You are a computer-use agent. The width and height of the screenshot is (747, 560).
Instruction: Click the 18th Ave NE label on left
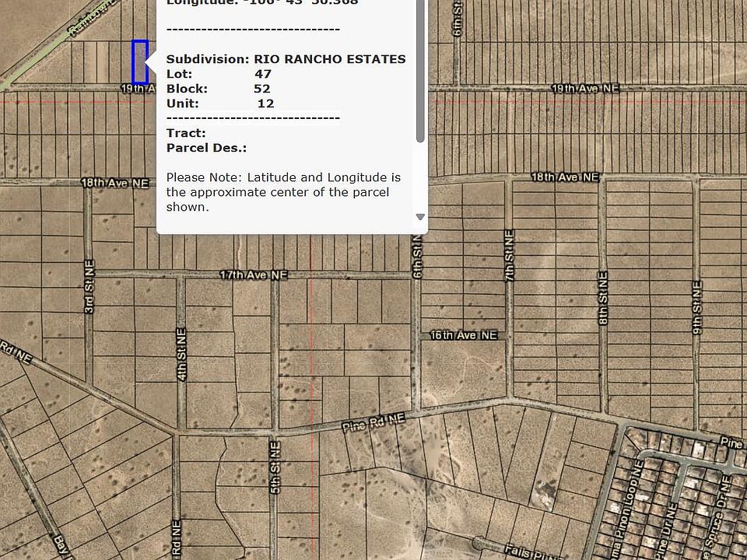click(115, 184)
